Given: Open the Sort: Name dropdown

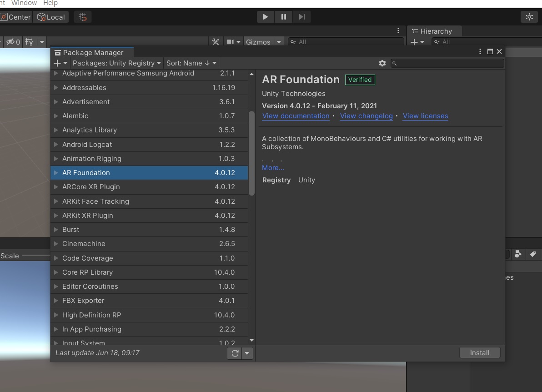Looking at the screenshot, I should 191,63.
